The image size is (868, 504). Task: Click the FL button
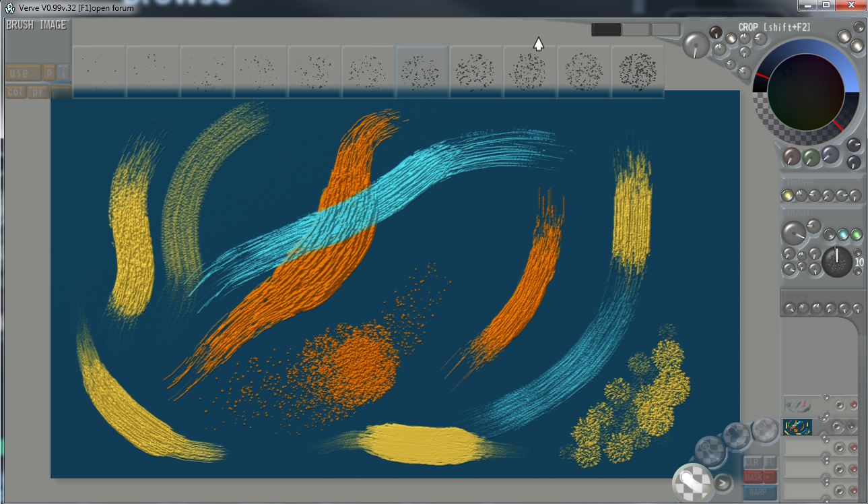770,463
